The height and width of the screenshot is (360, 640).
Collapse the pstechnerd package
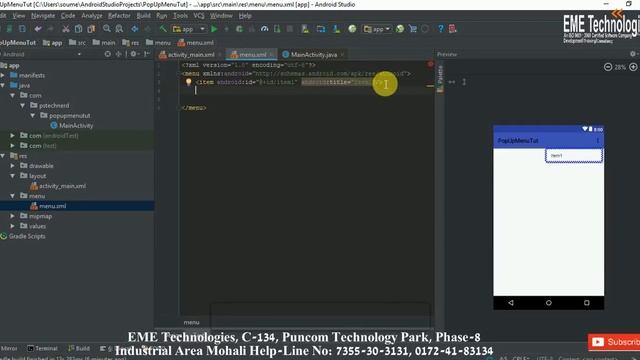(23, 105)
